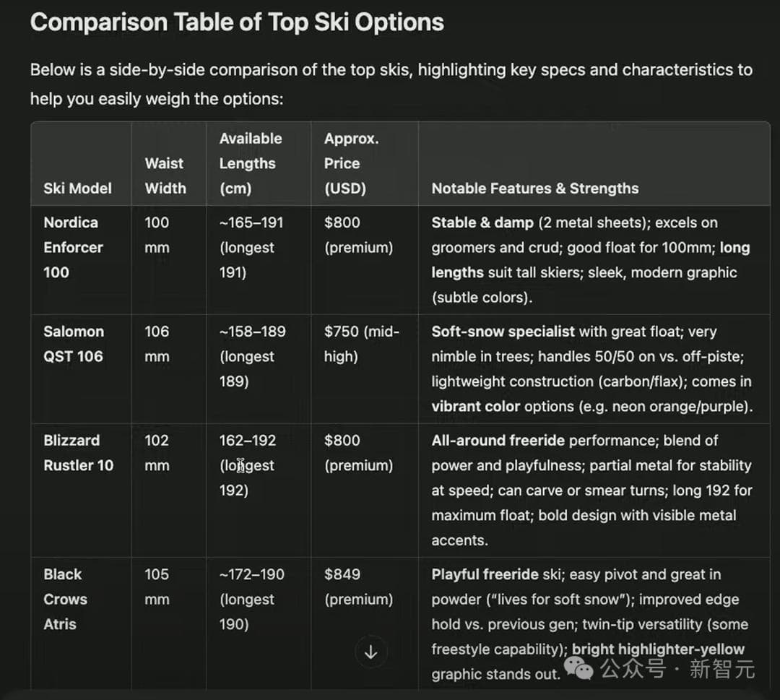
Task: Click the Blizzard Rustler 10 model cell
Action: pyautogui.click(x=78, y=453)
